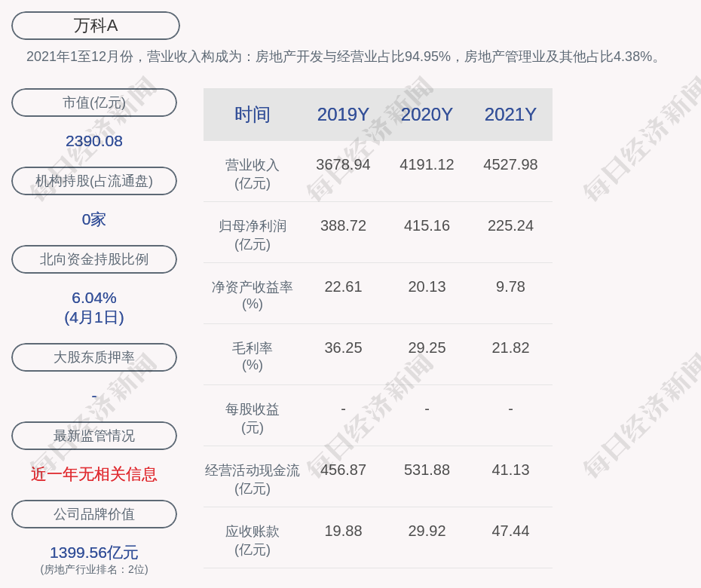Select the 经营活动现金流(亿元) row label

tap(253, 479)
